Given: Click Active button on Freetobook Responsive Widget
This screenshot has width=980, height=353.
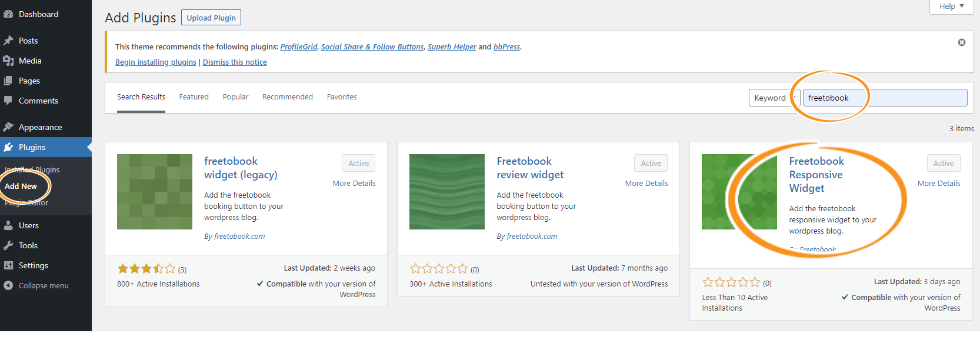Looking at the screenshot, I should [944, 163].
